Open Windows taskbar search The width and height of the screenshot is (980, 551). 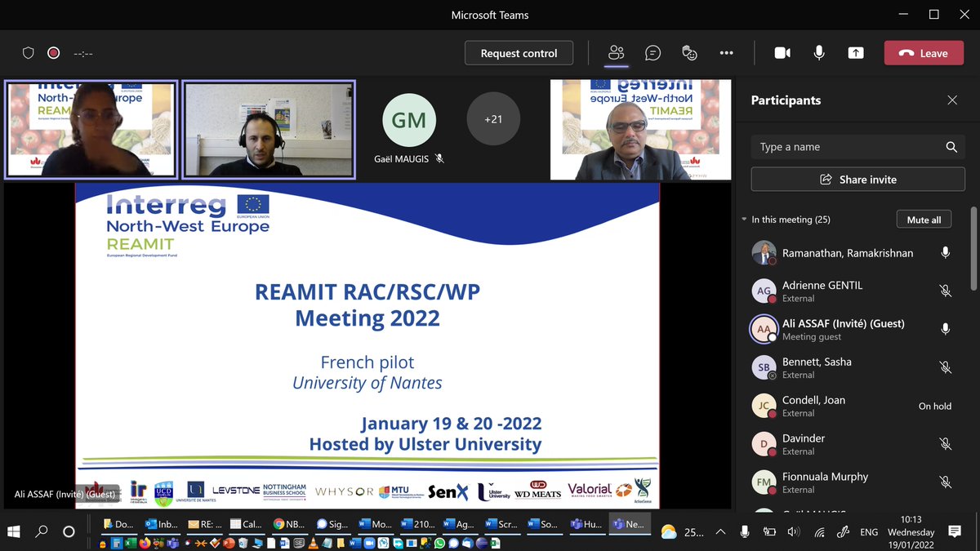[x=42, y=531]
